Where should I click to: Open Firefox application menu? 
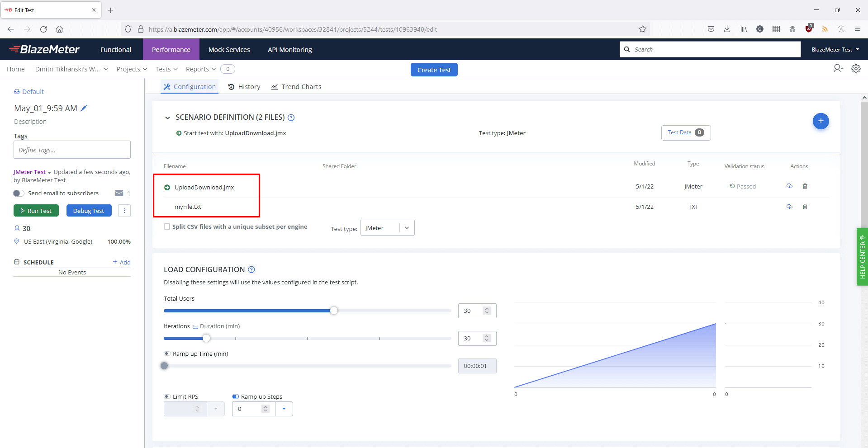pyautogui.click(x=858, y=29)
